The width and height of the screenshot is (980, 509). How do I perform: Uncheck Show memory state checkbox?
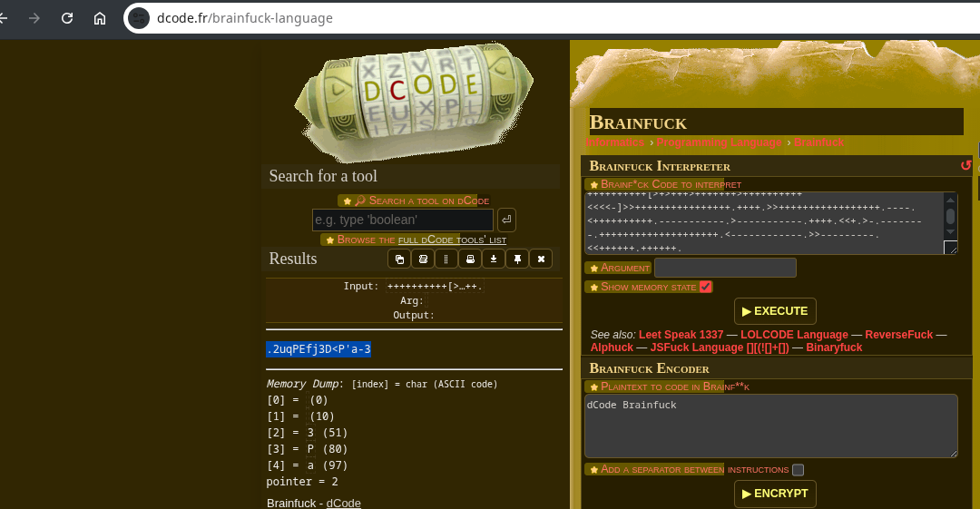click(706, 287)
